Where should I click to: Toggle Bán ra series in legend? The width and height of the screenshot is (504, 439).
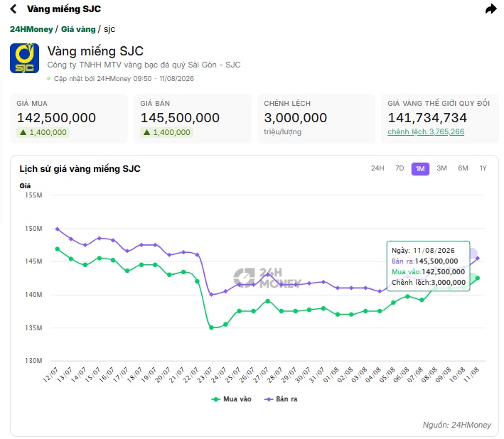(x=281, y=399)
